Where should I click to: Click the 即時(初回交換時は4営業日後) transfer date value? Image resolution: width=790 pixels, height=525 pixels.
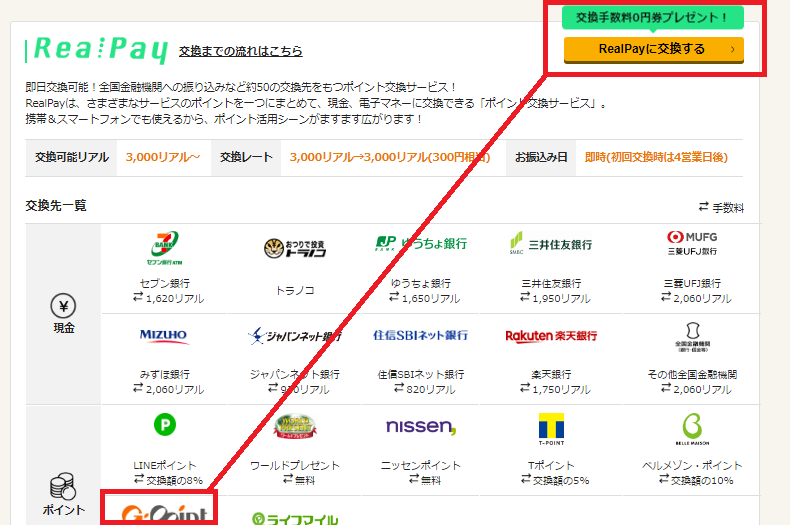point(656,157)
